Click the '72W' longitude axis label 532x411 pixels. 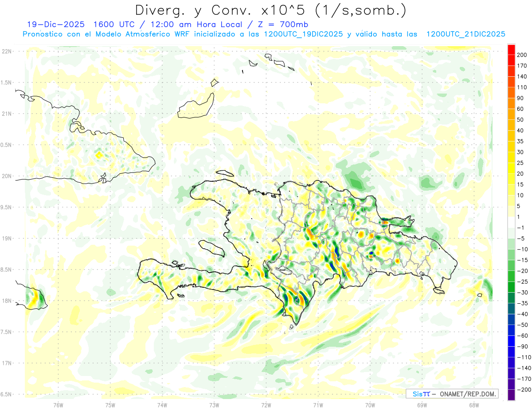(x=266, y=405)
